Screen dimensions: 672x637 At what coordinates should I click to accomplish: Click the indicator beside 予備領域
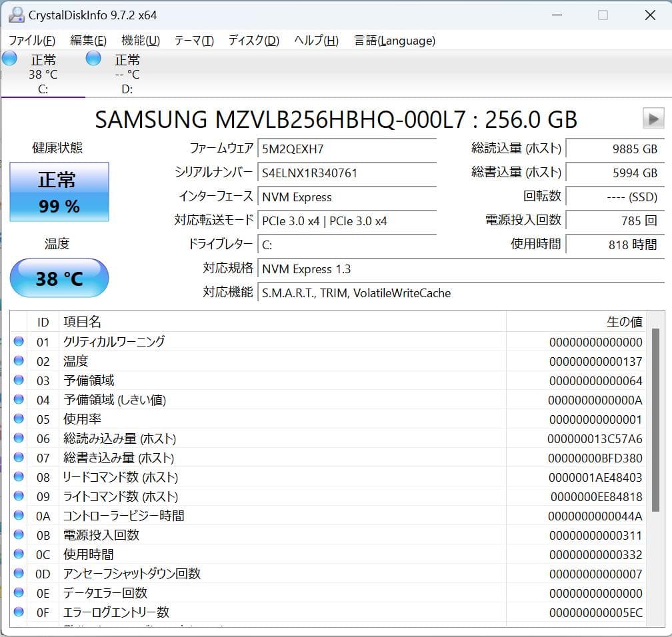coord(19,380)
